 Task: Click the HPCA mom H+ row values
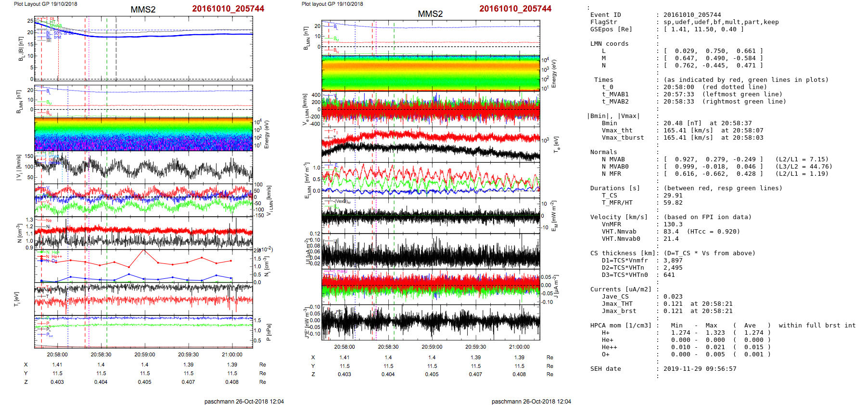coord(720,333)
